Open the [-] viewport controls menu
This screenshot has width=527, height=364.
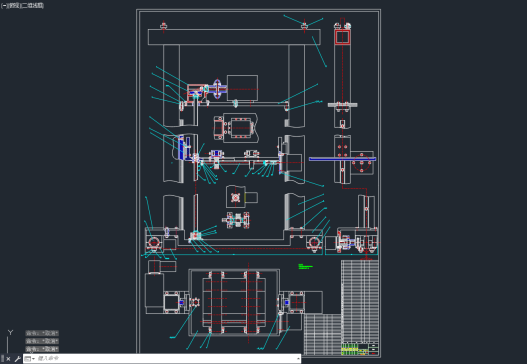point(4,6)
